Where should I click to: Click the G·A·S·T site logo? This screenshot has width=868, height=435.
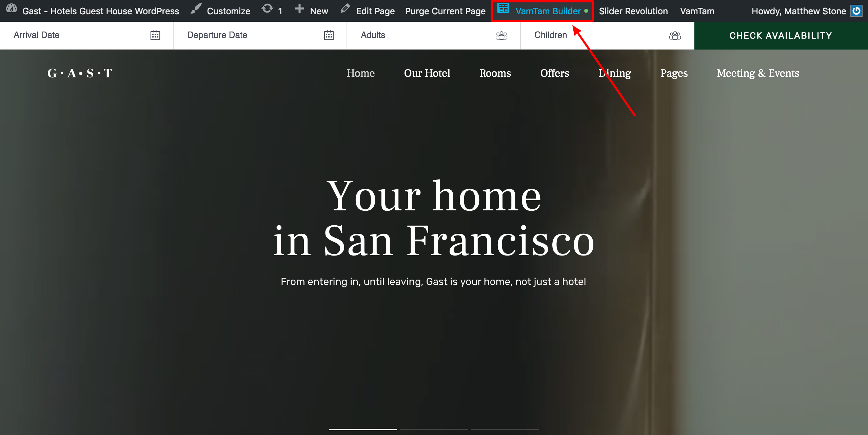(x=80, y=73)
